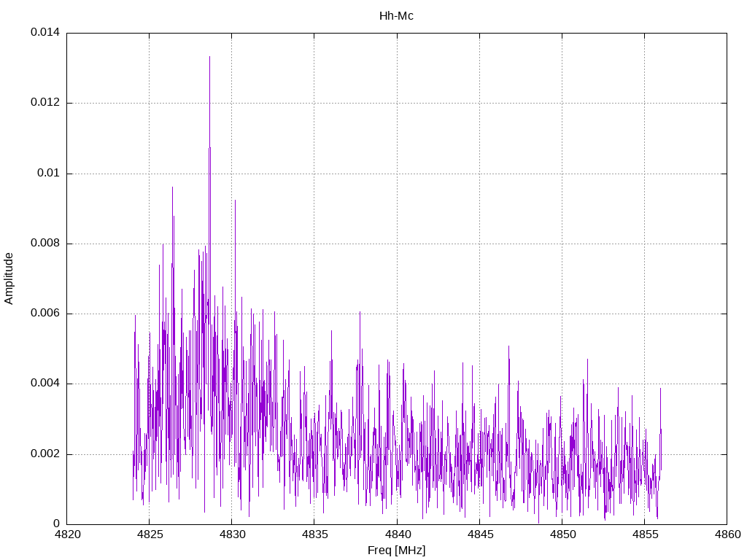Click the y-axis tick label 0.008
The width and height of the screenshot is (747, 560).
click(45, 244)
